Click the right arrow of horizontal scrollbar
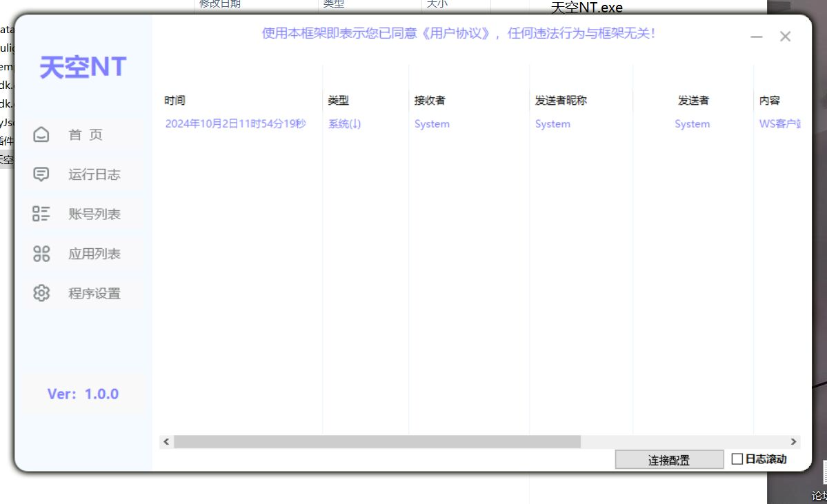 click(793, 442)
